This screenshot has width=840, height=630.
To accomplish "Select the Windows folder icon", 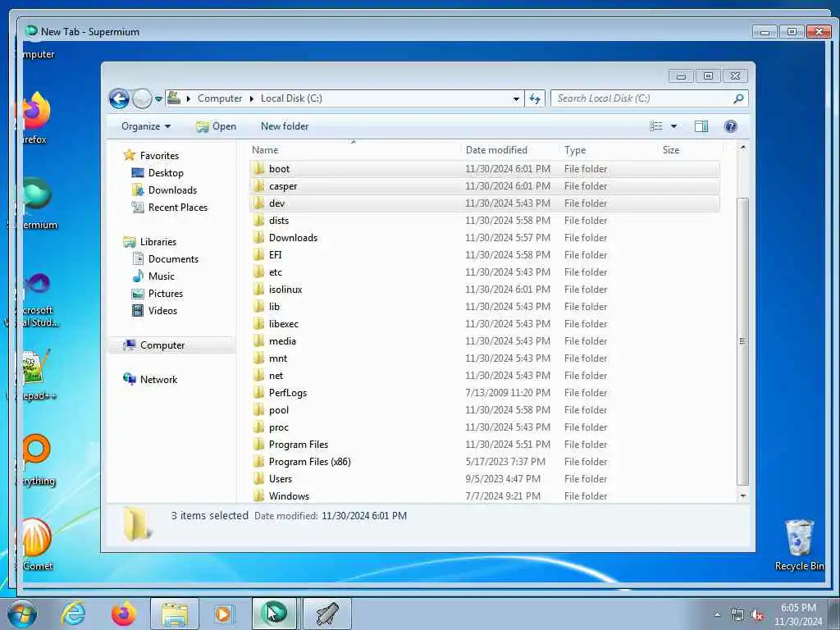I will 258,496.
